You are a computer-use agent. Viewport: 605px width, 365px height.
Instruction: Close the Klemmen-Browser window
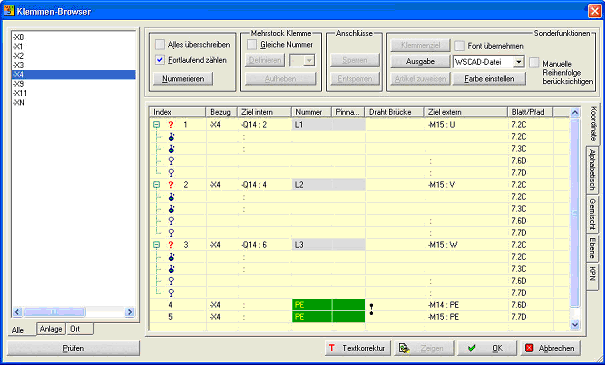594,11
